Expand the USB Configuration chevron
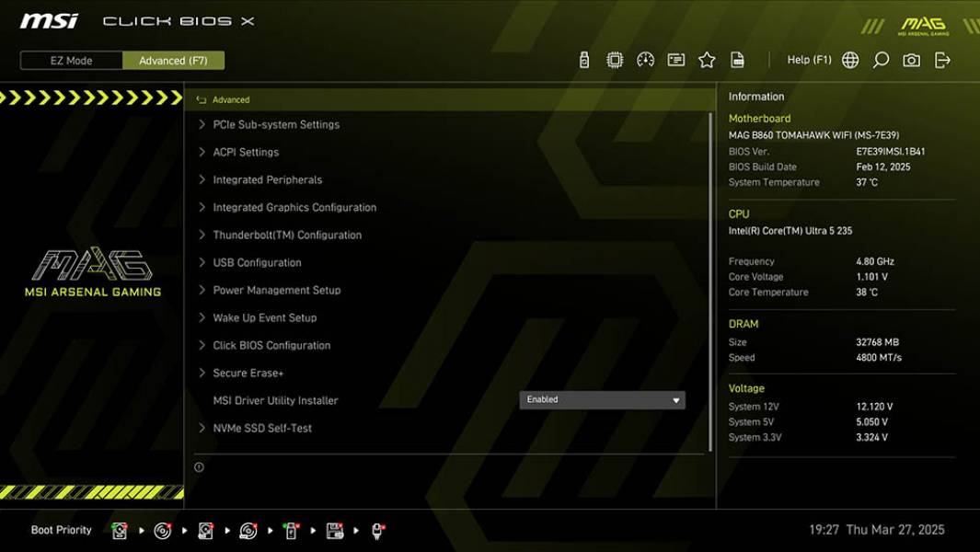This screenshot has width=980, height=552. click(x=202, y=262)
